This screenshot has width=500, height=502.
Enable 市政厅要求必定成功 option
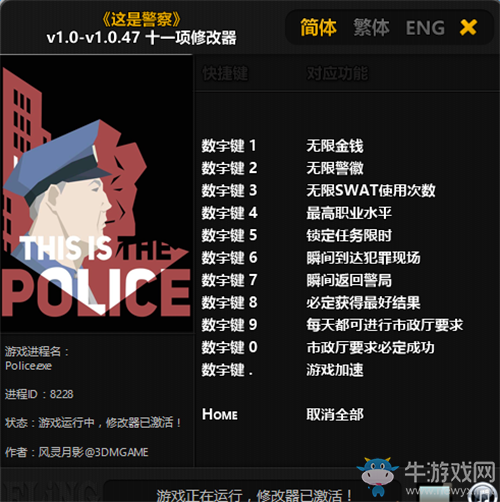click(370, 347)
